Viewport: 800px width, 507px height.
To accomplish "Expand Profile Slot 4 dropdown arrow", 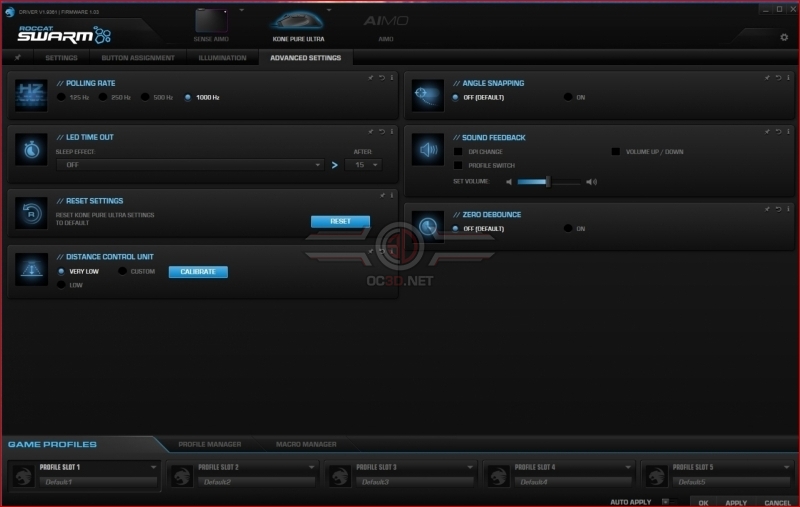I will (x=628, y=467).
